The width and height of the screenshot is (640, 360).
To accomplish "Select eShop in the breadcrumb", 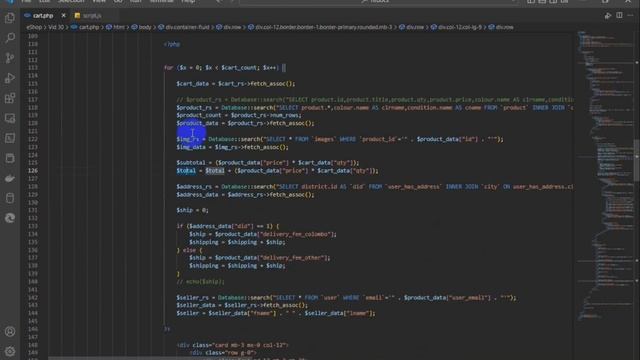I will [34, 27].
